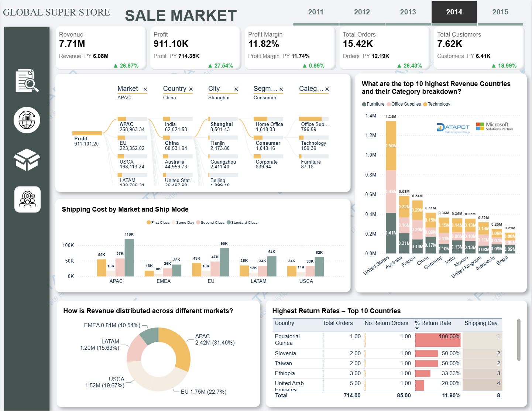Image resolution: width=532 pixels, height=411 pixels.
Task: Select the Ethiopia row in return table
Action: [x=387, y=374]
